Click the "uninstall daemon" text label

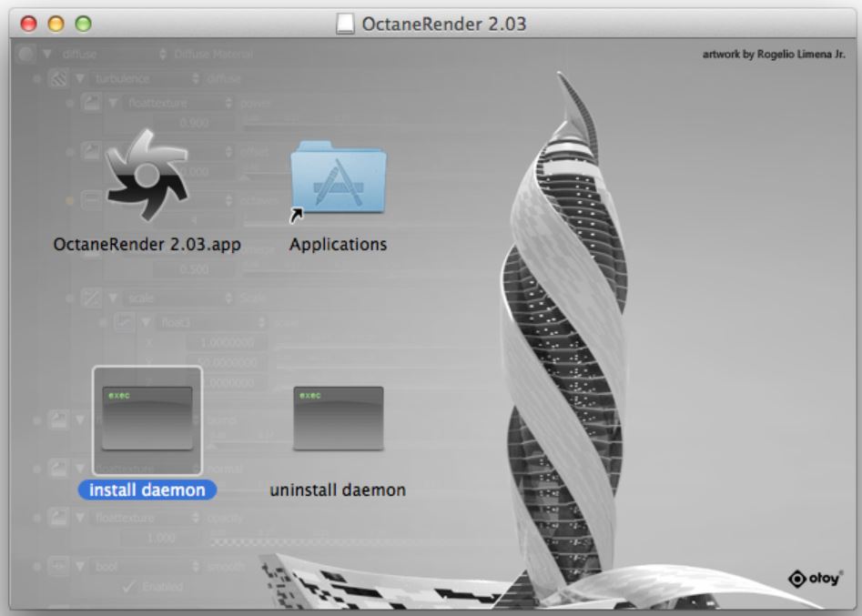(338, 490)
